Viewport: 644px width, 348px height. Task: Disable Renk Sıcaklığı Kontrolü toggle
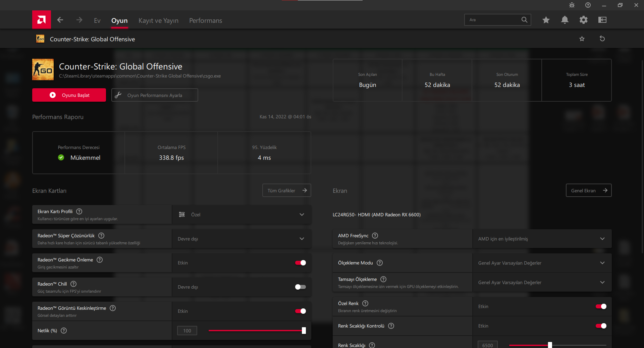tap(601, 326)
